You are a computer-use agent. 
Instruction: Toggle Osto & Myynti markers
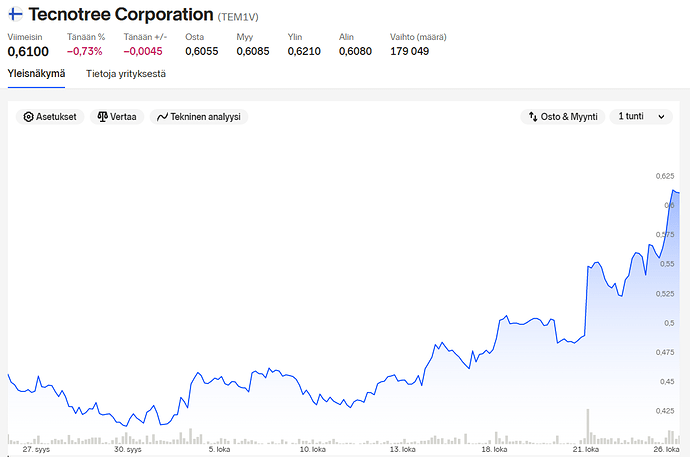pyautogui.click(x=563, y=117)
